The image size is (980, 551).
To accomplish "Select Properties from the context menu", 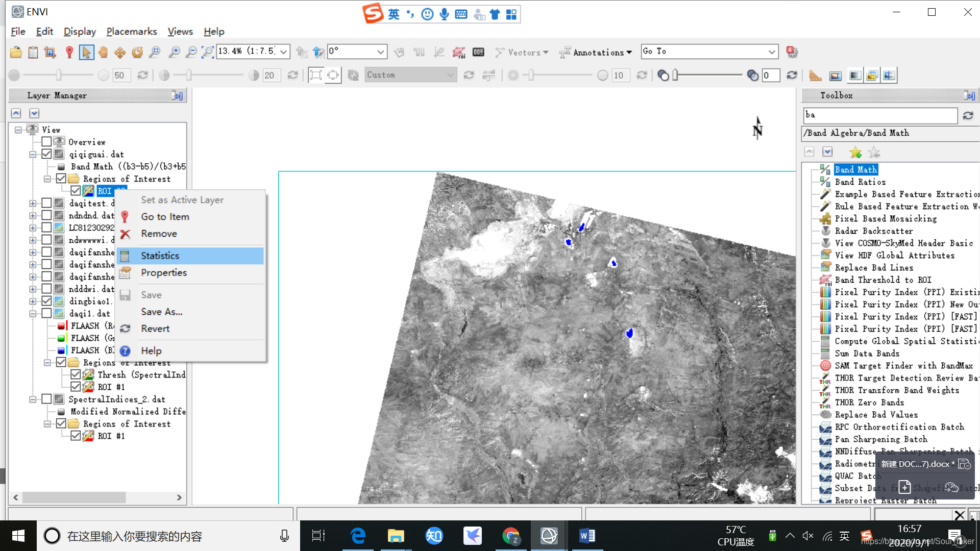I will tap(163, 272).
